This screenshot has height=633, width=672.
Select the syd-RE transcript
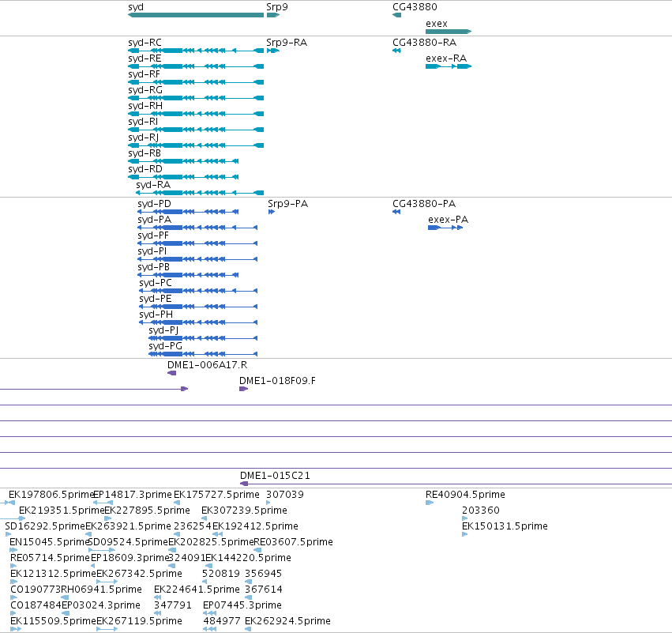tap(196, 66)
